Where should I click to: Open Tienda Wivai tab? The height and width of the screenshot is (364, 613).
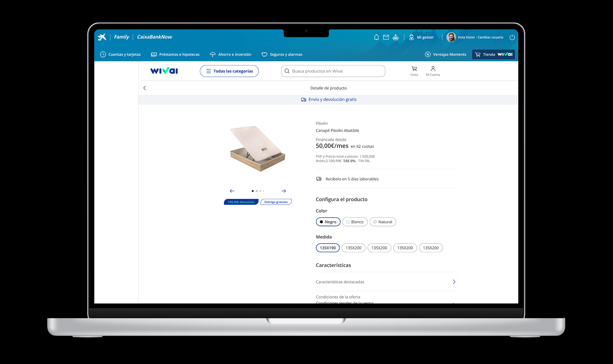pyautogui.click(x=494, y=55)
